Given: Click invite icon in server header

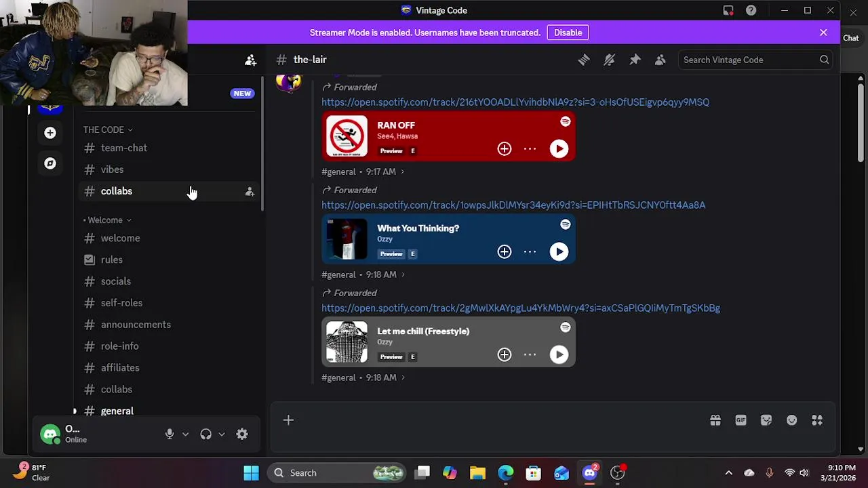Looking at the screenshot, I should coord(250,60).
